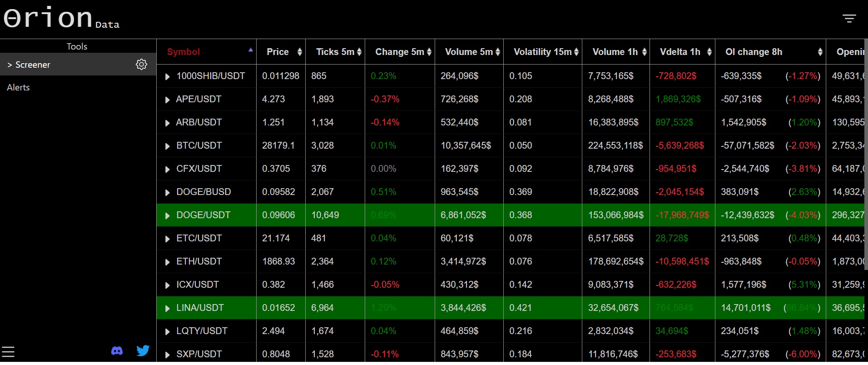Sort by OI change 8h arrows
The height and width of the screenshot is (365, 868).
tap(820, 52)
